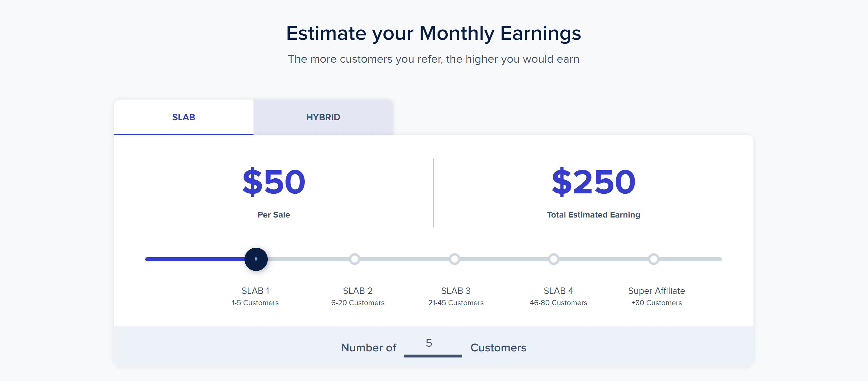The height and width of the screenshot is (381, 868).
Task: Click the blue filled slider track
Action: click(195, 259)
